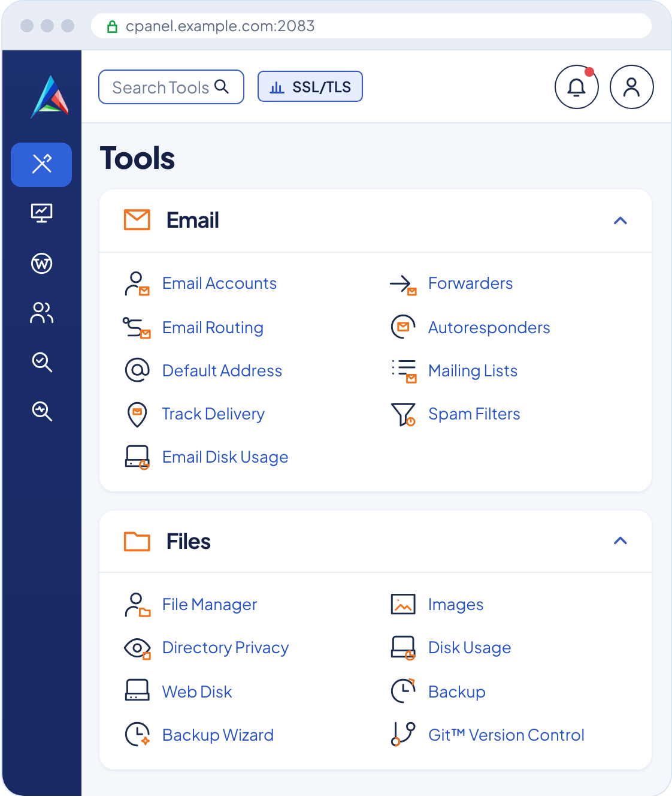Collapse the Files section chevron
Image resolution: width=672 pixels, height=797 pixels.
point(620,541)
